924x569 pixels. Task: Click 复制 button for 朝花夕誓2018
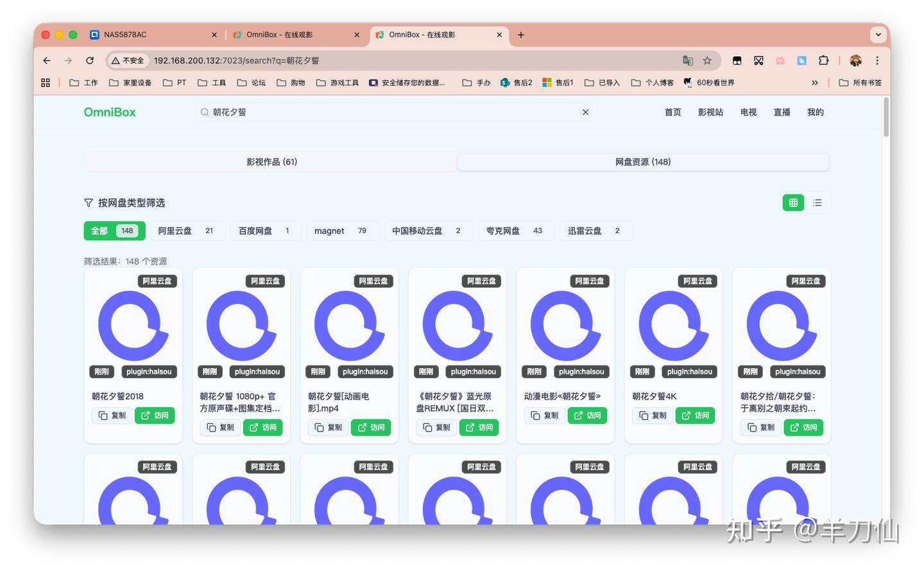112,416
